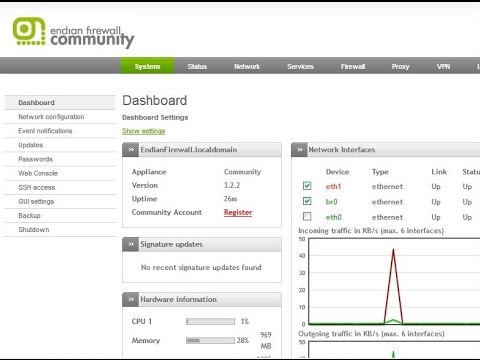This screenshot has height=360, width=480.
Task: Click the Memory percentage 28%
Action: coord(243,340)
